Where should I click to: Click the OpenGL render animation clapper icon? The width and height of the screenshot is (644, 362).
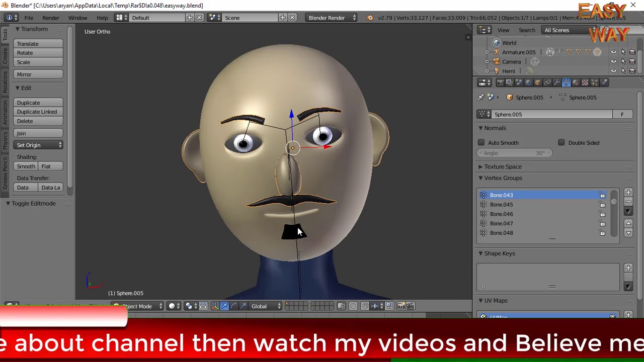pyautogui.click(x=411, y=306)
